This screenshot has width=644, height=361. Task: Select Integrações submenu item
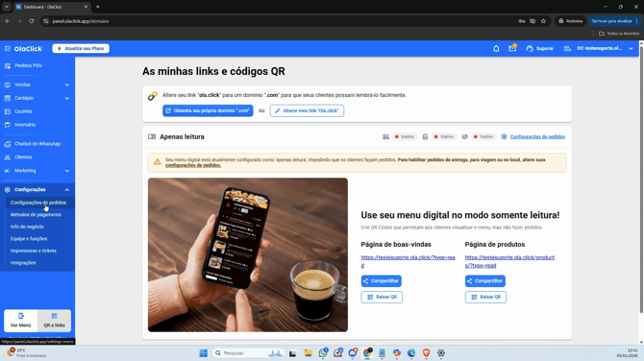[23, 262]
